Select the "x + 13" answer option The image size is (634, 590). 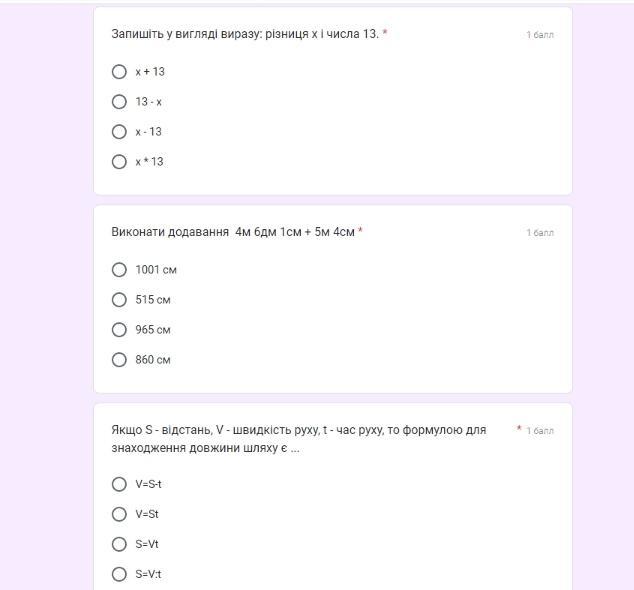(x=119, y=72)
